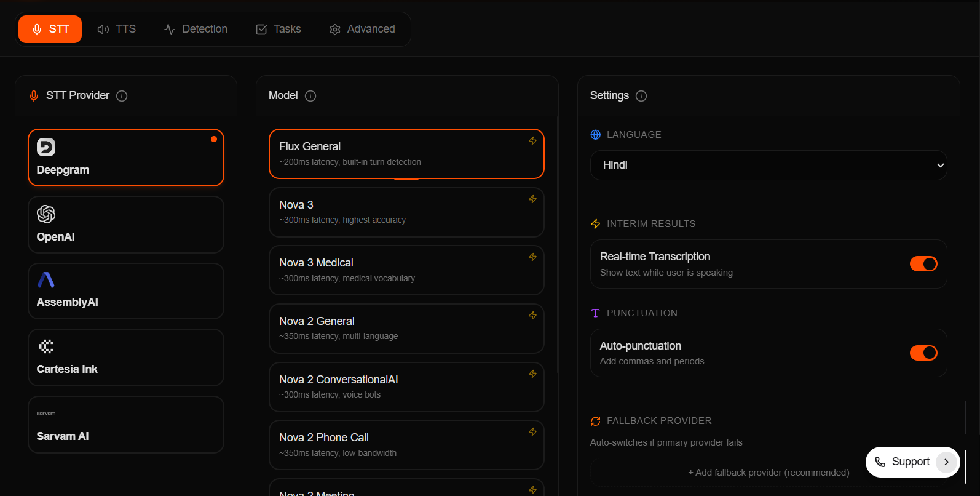Image resolution: width=980 pixels, height=496 pixels.
Task: Click the lightning icon on Flux General
Action: 533,141
